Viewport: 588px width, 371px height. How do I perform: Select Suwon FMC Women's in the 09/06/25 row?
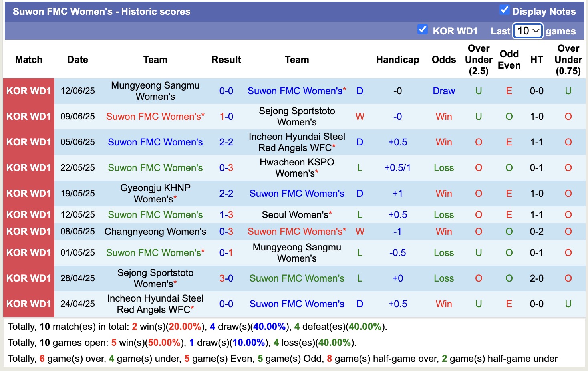(x=155, y=117)
